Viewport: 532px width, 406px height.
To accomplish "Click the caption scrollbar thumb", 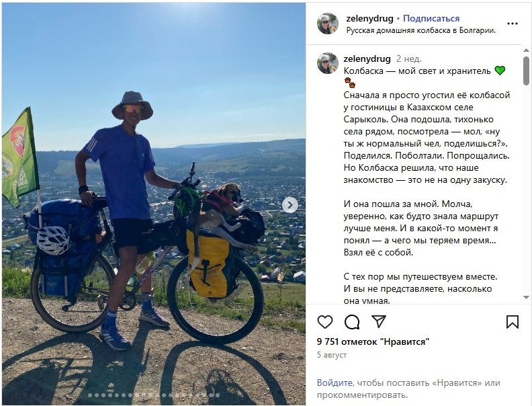I will (x=526, y=71).
